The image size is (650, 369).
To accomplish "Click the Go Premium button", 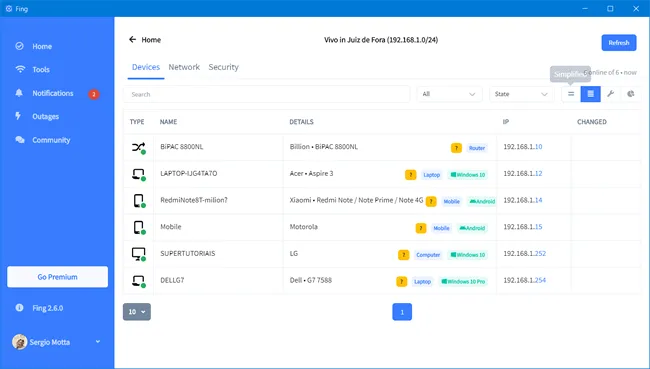I will coord(58,277).
